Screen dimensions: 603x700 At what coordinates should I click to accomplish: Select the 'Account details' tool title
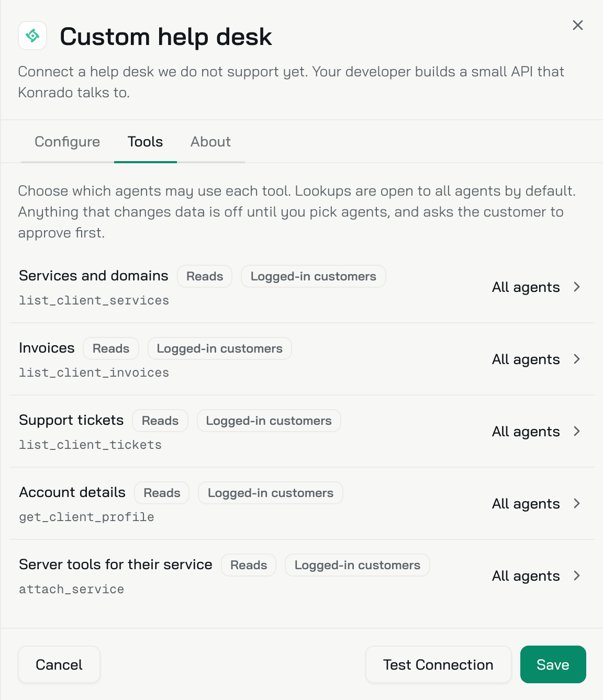point(72,492)
